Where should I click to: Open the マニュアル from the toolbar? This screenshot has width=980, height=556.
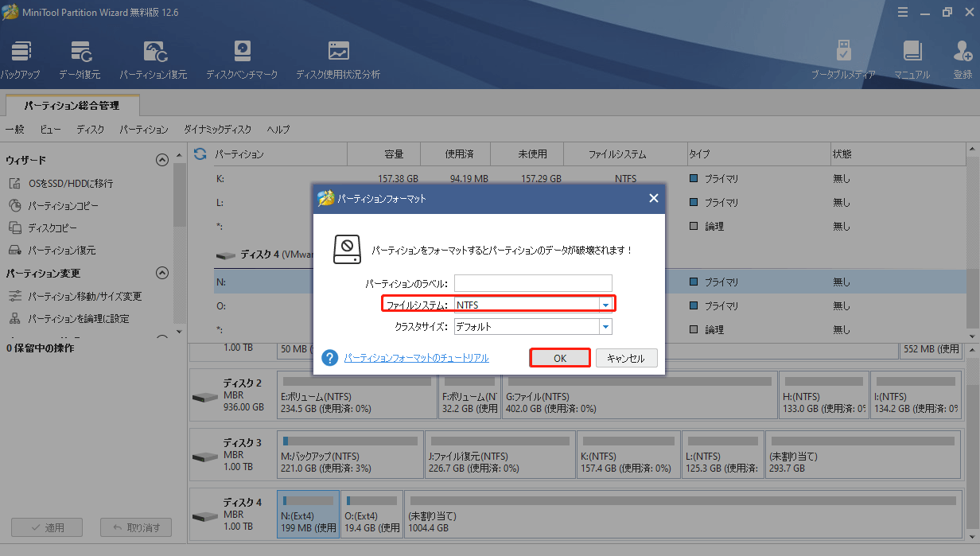[x=911, y=56]
